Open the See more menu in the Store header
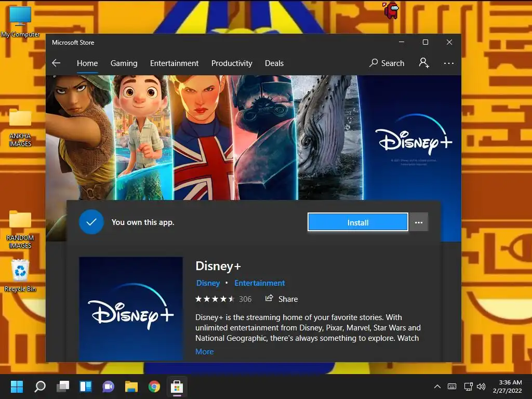Screen dimensions: 532x399 click(448, 63)
